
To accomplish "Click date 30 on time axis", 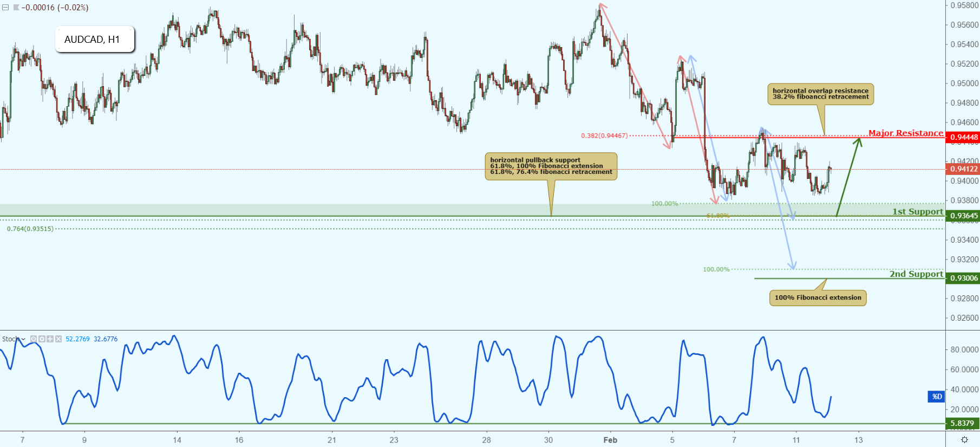I will (548, 440).
